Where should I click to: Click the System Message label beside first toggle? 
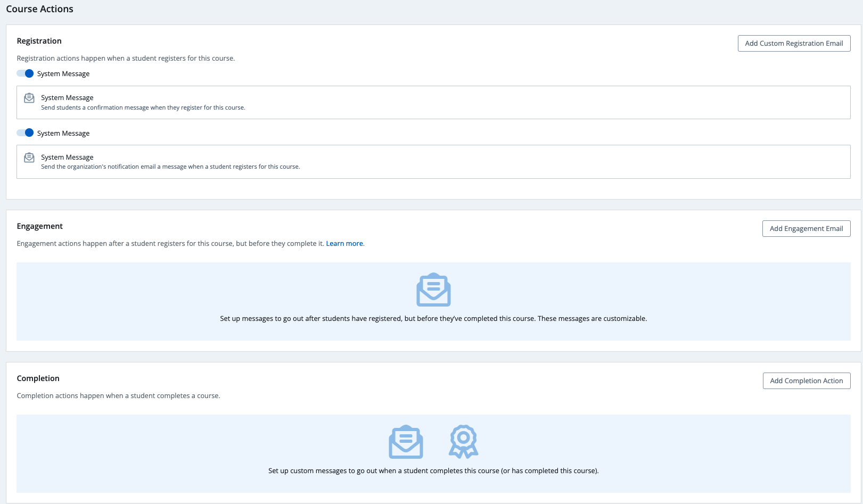click(63, 74)
